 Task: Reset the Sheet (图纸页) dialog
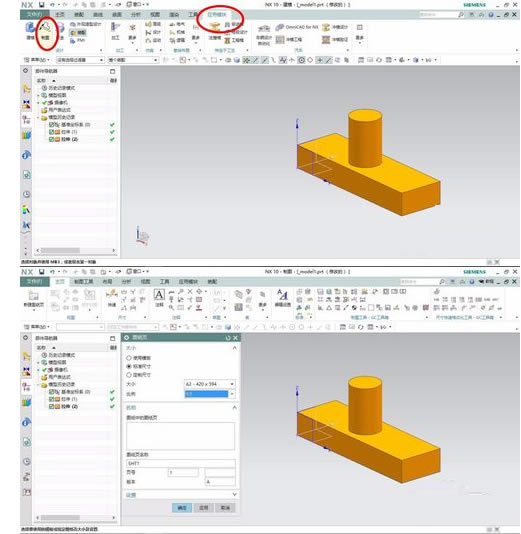[228, 337]
